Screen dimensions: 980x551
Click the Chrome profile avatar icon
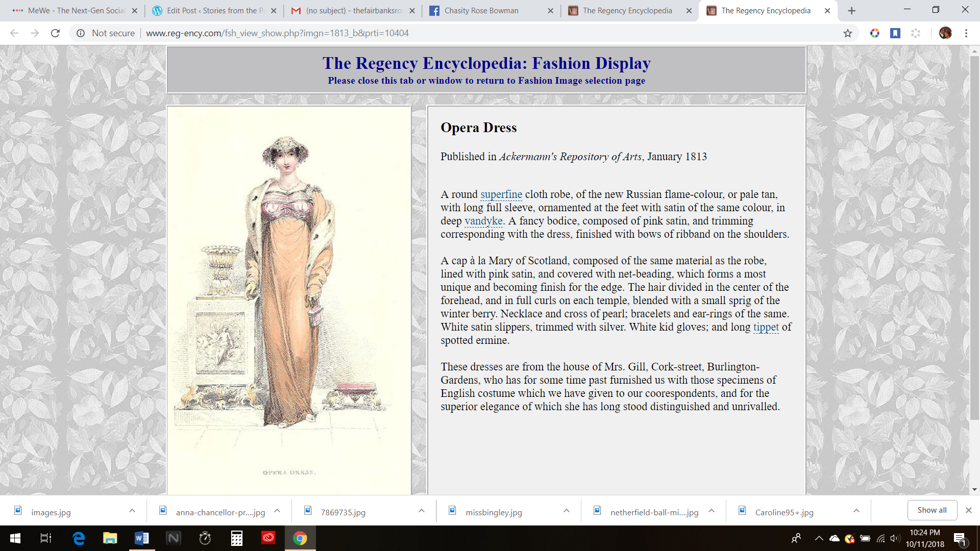pos(945,33)
